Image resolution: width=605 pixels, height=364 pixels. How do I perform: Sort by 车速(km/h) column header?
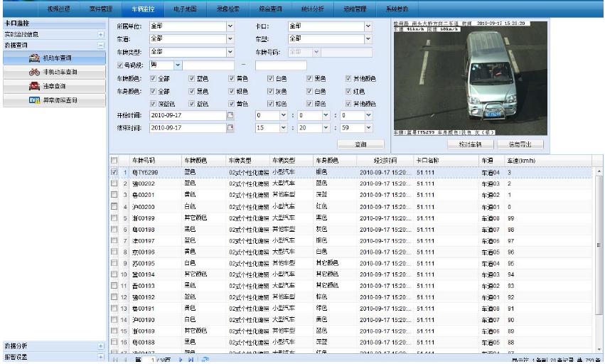click(548, 160)
